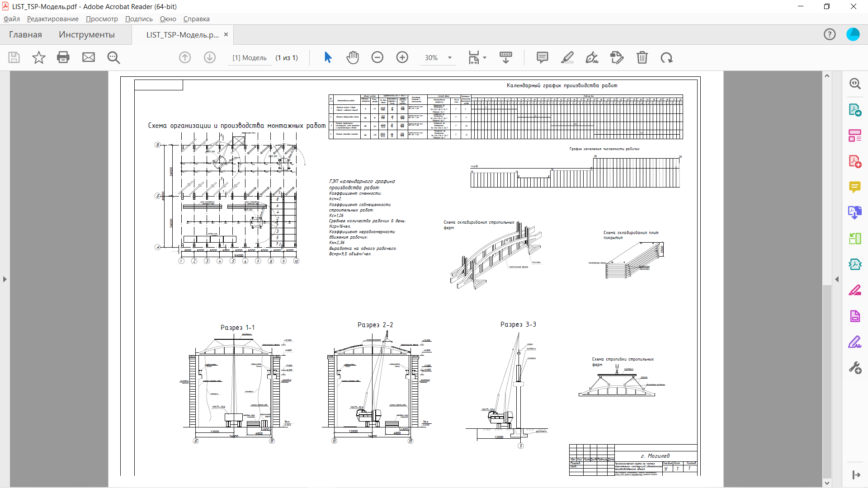The width and height of the screenshot is (868, 488).
Task: Select the Highlight text tool
Action: coord(567,57)
